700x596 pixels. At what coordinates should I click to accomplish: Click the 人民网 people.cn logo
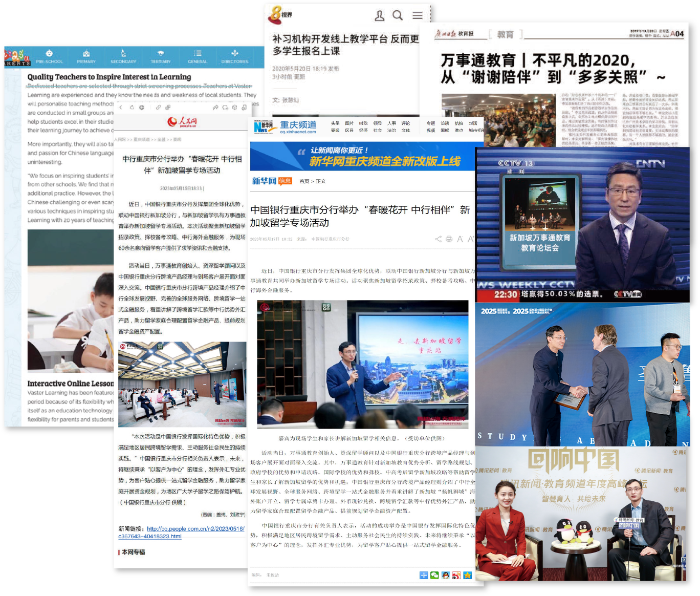pos(182,122)
